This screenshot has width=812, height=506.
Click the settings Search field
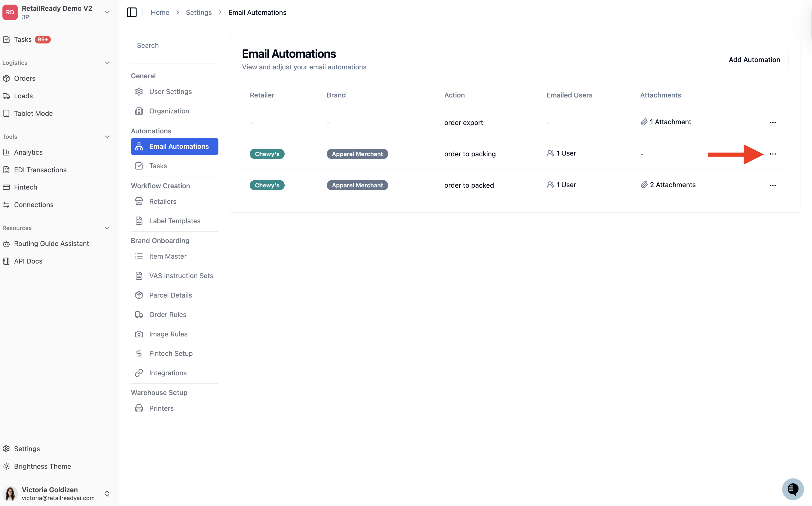tap(175, 46)
